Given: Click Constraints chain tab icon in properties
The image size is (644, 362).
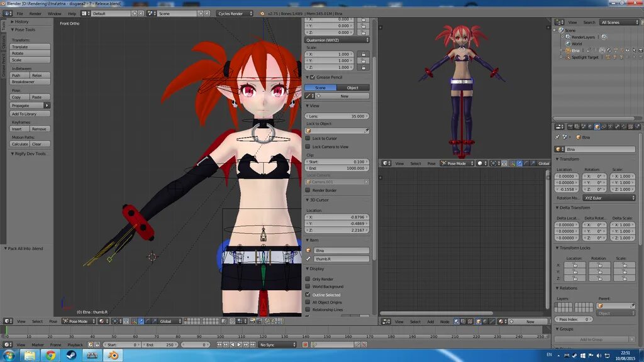Looking at the screenshot, I should [604, 127].
